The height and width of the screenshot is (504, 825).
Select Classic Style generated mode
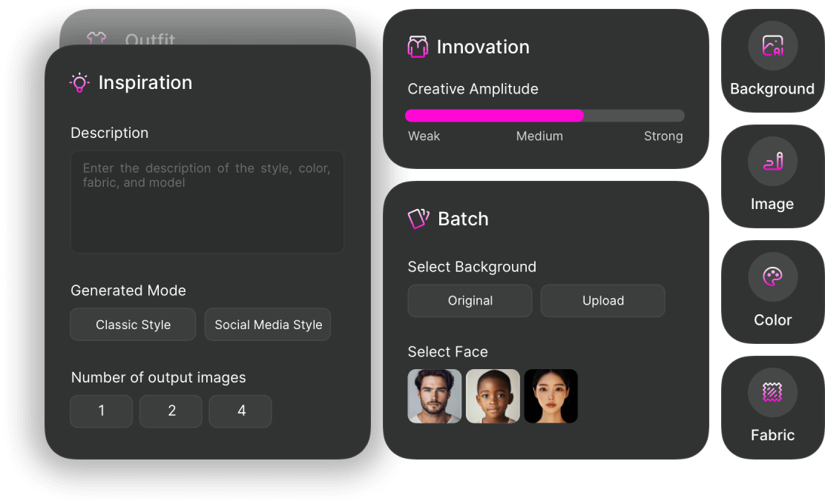[133, 325]
